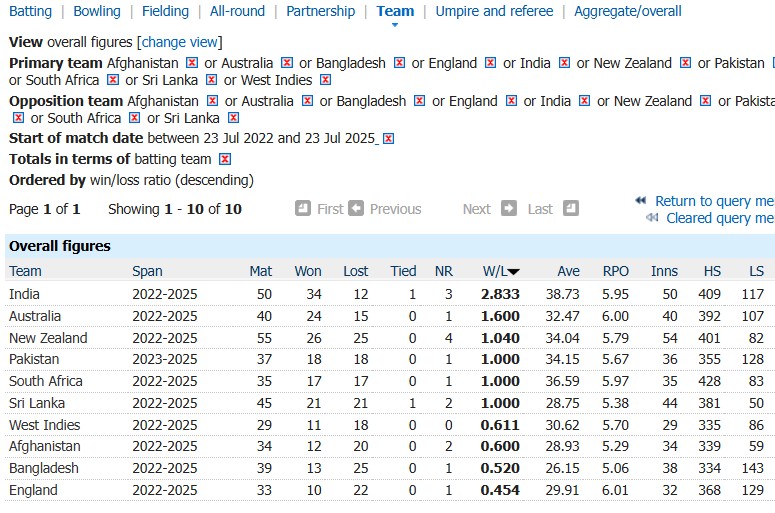775x513 pixels.
Task: Remove the West Indies primary team filter
Action: pos(325,80)
